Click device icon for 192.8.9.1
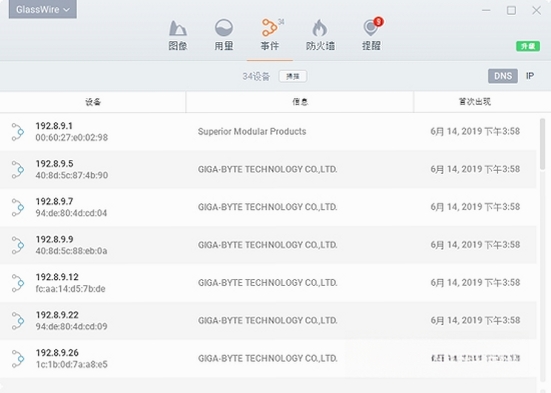Image resolution: width=551 pixels, height=393 pixels. 18,132
